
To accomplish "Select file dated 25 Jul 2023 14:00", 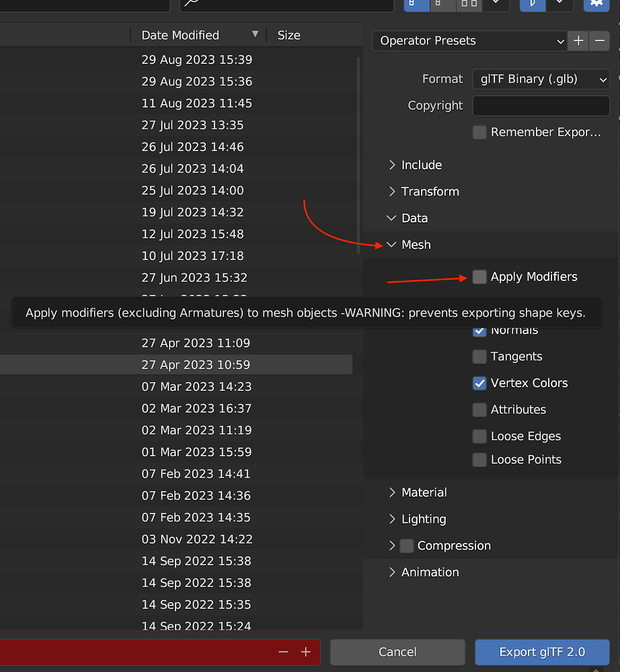I will (x=176, y=191).
